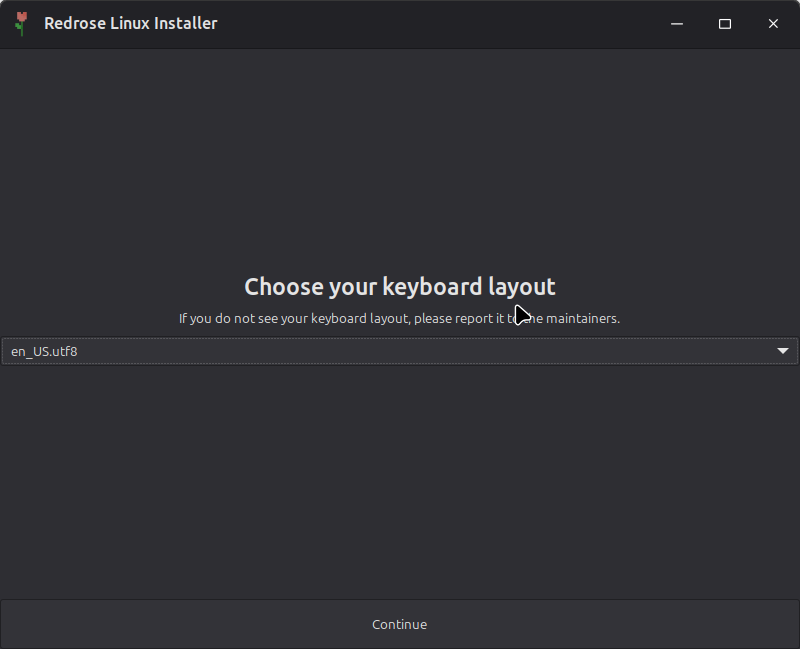This screenshot has height=649, width=800.
Task: Minimize the Redrose Linux Installer window
Action: pos(677,24)
